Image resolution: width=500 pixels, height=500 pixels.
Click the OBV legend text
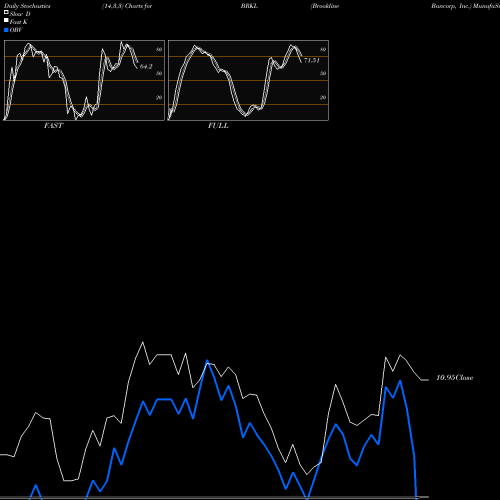click(x=16, y=30)
